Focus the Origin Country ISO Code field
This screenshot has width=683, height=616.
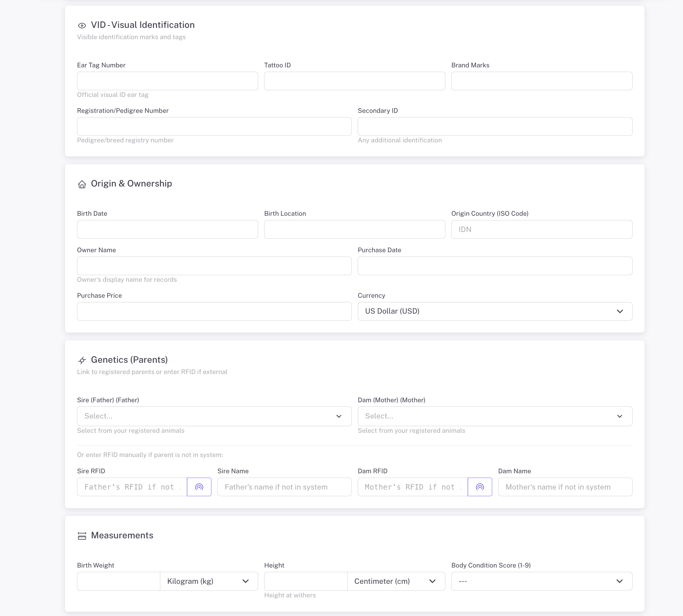pyautogui.click(x=541, y=229)
